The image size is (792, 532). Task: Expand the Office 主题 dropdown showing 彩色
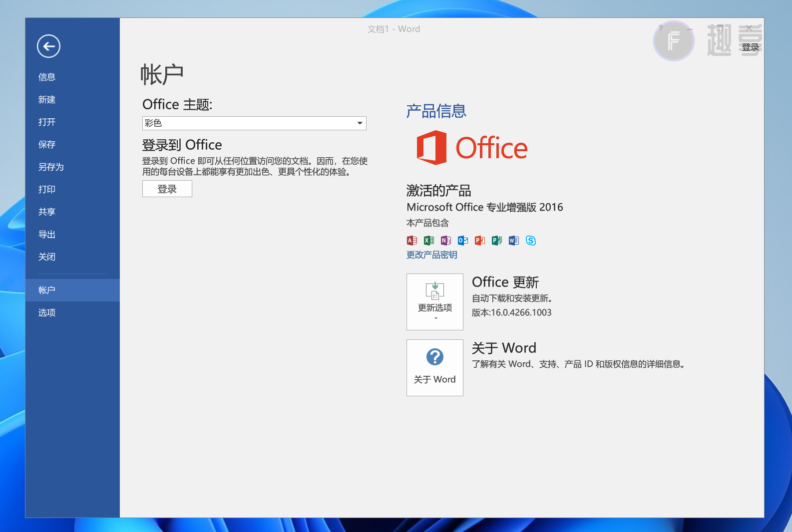click(254, 123)
